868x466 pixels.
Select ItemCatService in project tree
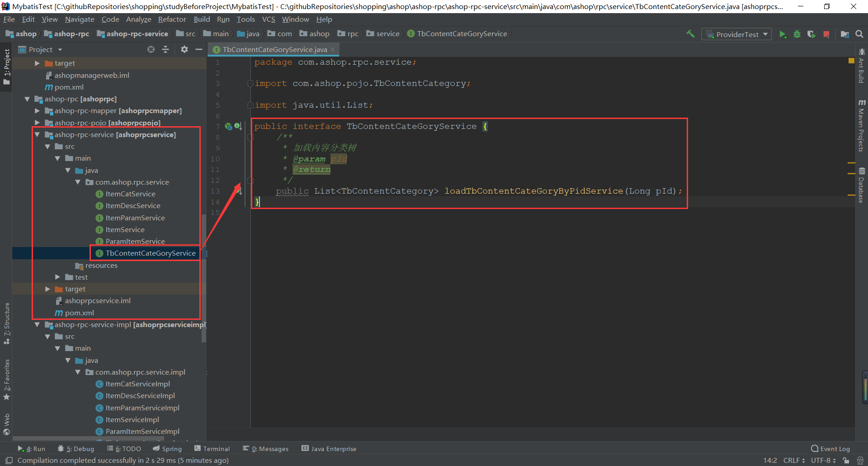click(x=130, y=194)
